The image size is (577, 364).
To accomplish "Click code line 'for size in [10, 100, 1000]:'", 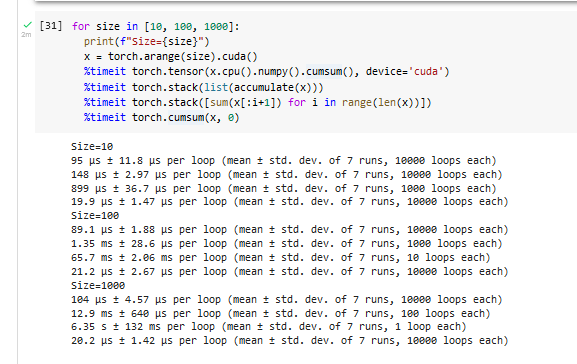I will 156,26.
